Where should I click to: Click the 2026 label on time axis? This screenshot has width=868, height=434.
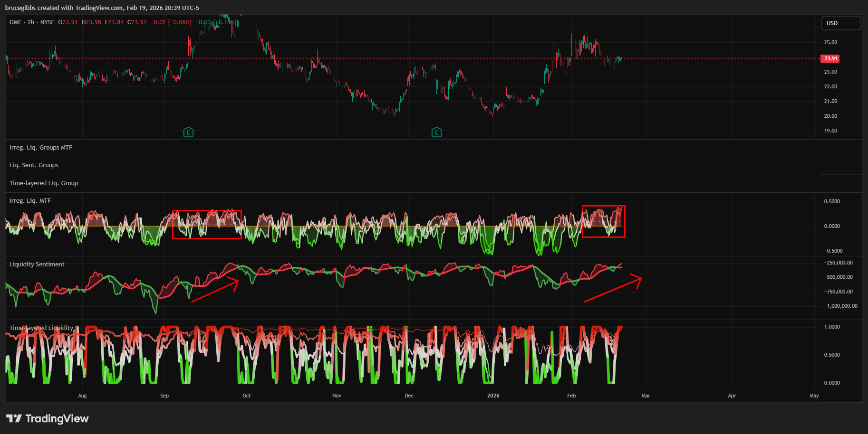pyautogui.click(x=493, y=396)
